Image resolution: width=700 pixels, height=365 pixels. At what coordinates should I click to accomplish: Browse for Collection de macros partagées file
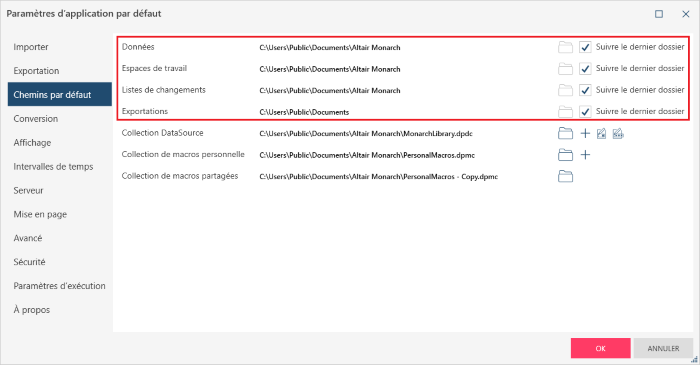pyautogui.click(x=565, y=176)
